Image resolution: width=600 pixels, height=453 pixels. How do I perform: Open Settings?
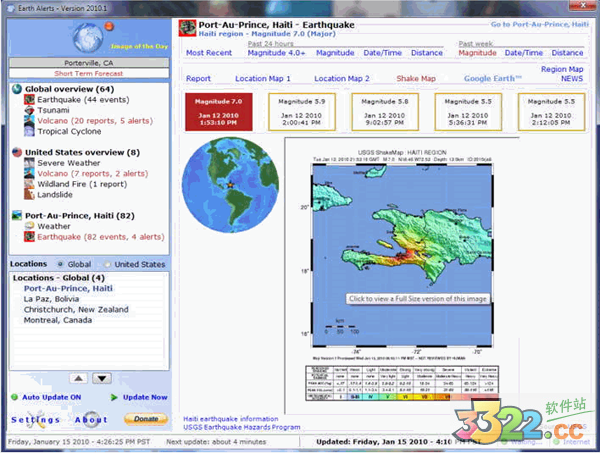tap(36, 420)
